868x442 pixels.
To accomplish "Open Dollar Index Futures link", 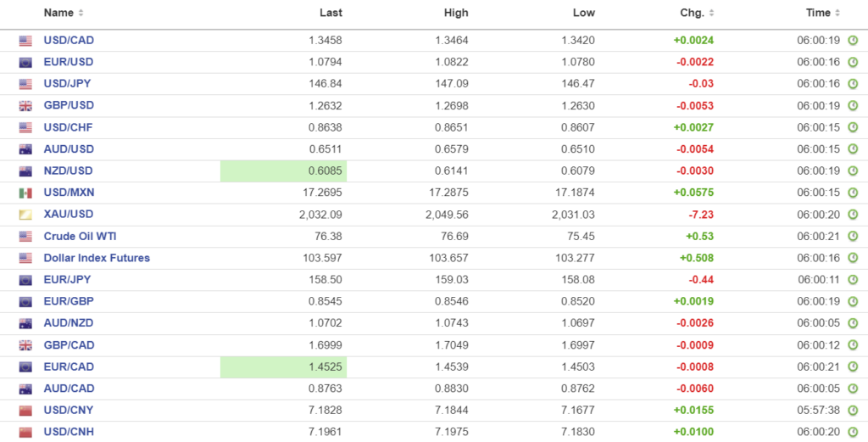I will point(97,258).
